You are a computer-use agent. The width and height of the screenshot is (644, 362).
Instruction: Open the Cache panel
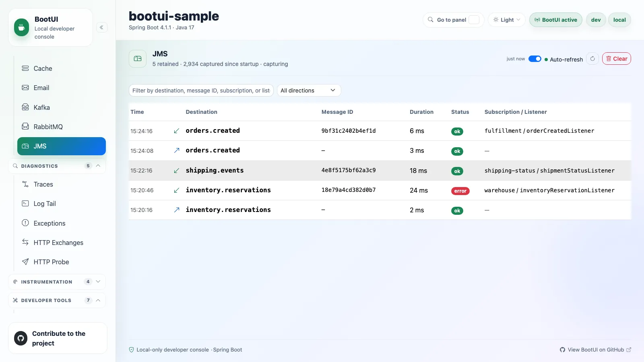[x=62, y=68]
